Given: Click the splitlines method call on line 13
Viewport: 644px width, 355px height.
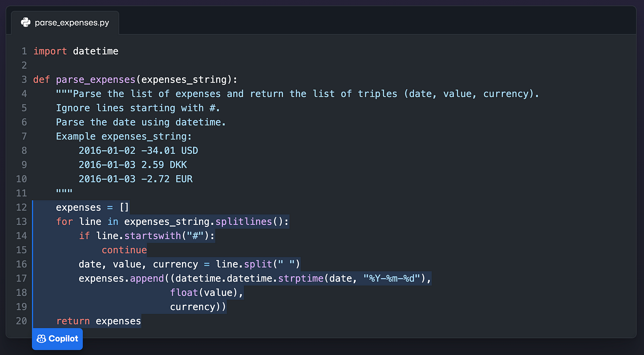Looking at the screenshot, I should coord(243,221).
